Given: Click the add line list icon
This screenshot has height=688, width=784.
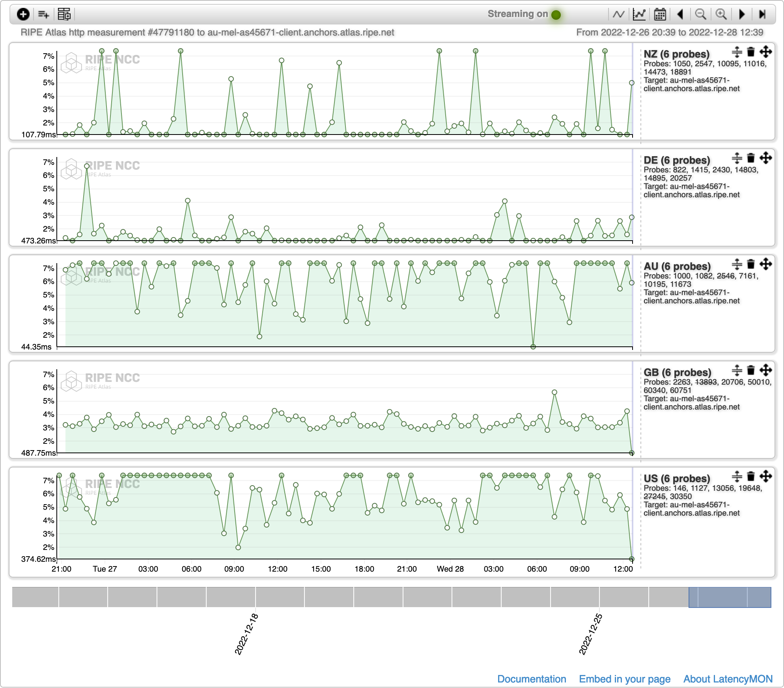Looking at the screenshot, I should 43,14.
